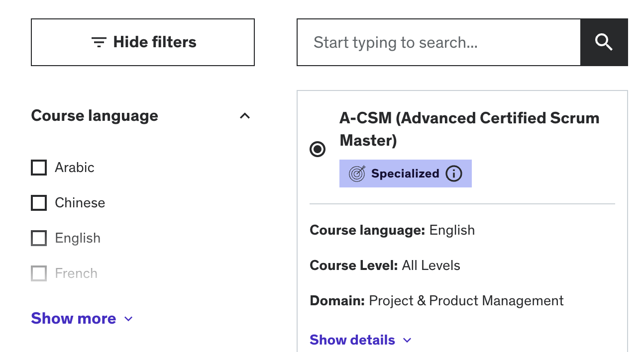Enable the Chinese language checkbox
This screenshot has height=352, width=644.
pyautogui.click(x=39, y=203)
